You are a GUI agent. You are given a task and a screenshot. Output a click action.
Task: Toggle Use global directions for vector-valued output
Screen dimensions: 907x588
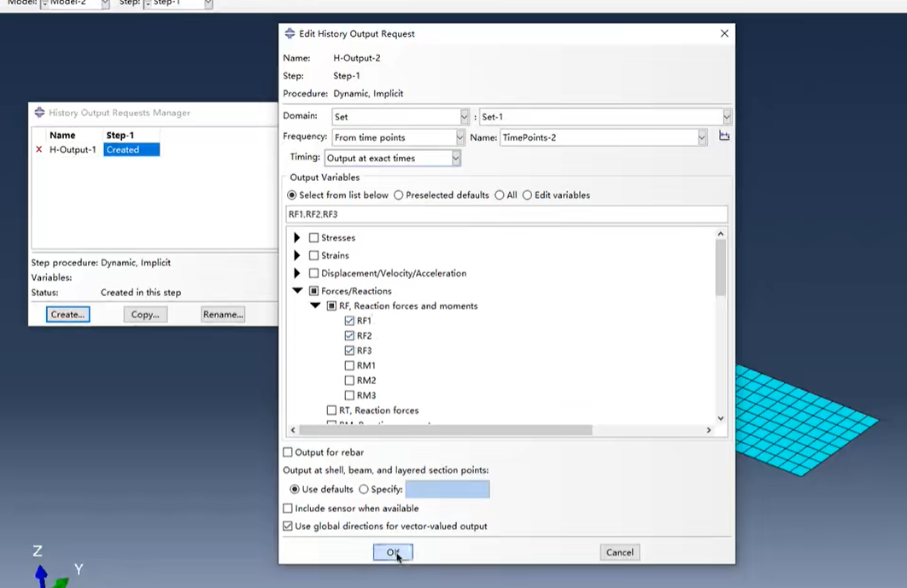coord(288,527)
